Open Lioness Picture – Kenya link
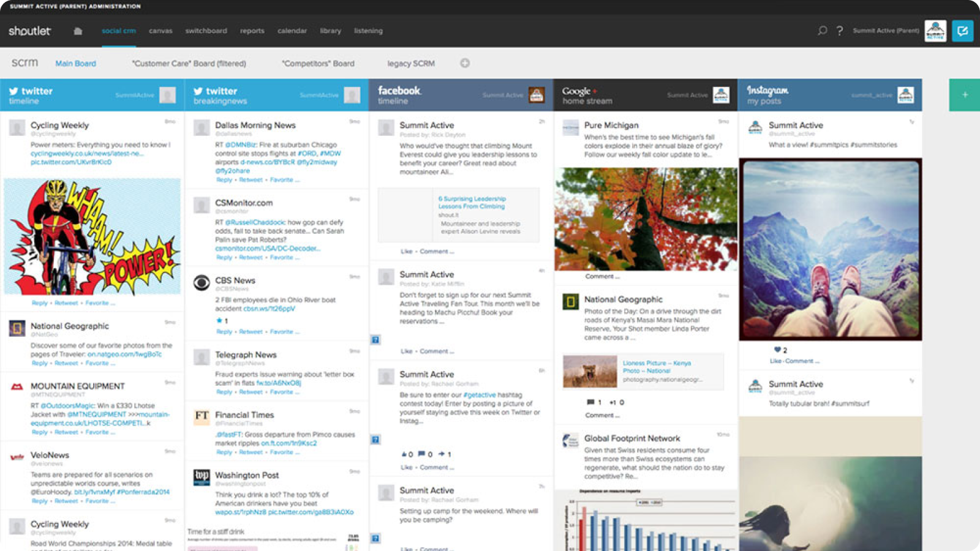 tap(657, 367)
